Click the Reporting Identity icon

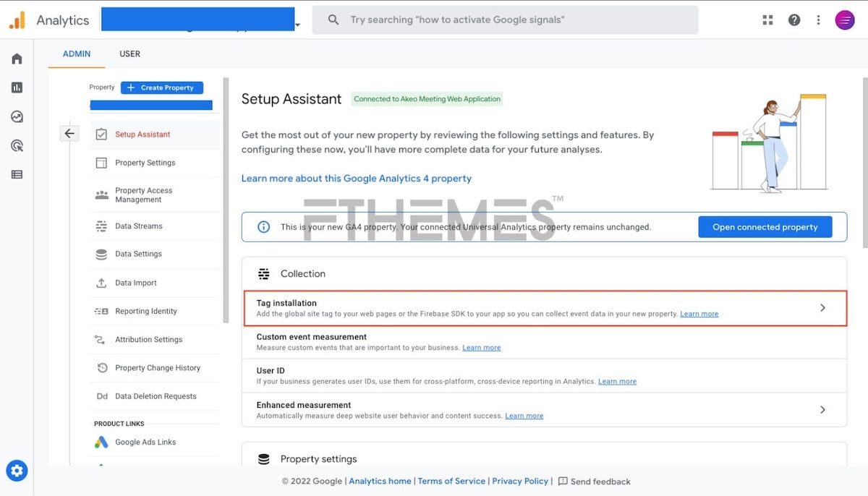tap(101, 311)
